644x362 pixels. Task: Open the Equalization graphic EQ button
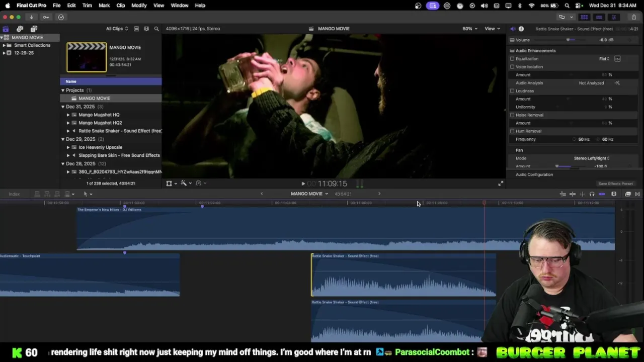617,59
